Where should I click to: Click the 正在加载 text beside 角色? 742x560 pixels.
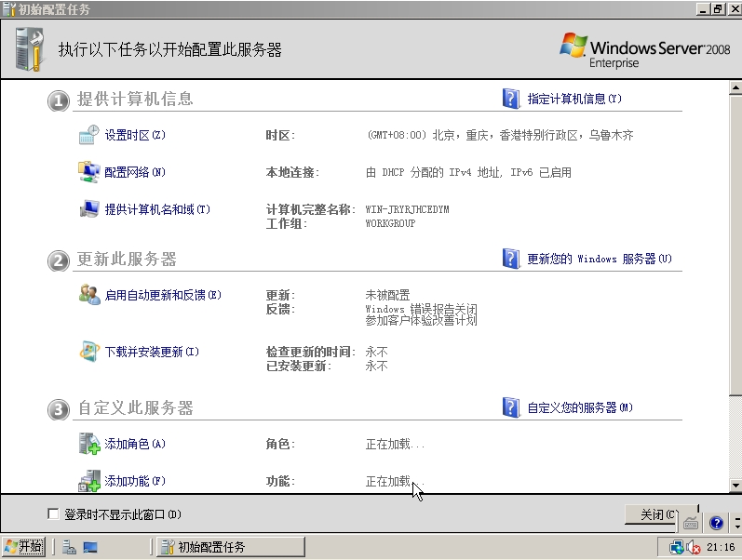click(x=395, y=444)
